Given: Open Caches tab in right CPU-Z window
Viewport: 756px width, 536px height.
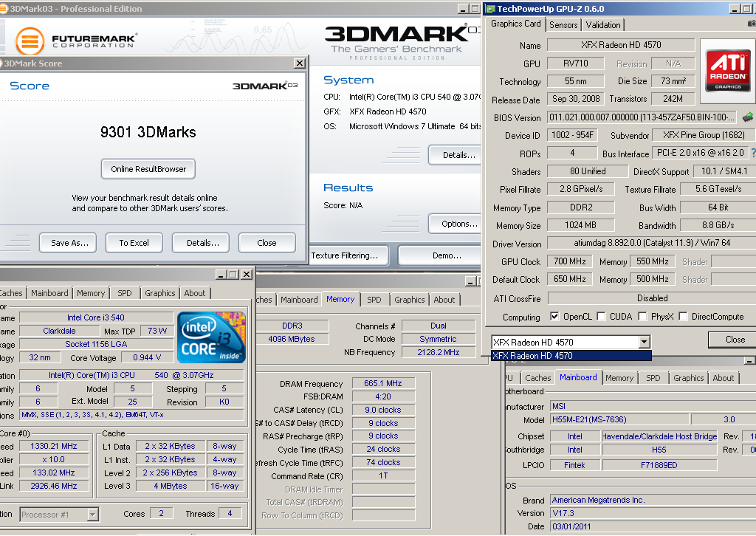Looking at the screenshot, I should pyautogui.click(x=537, y=378).
